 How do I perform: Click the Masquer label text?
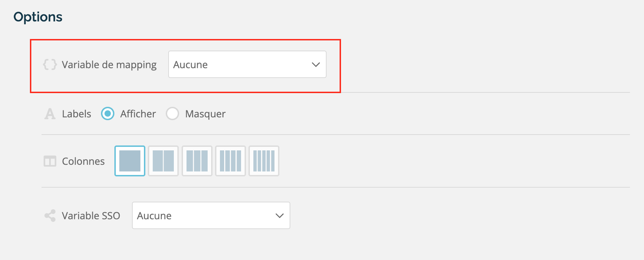[x=206, y=114]
